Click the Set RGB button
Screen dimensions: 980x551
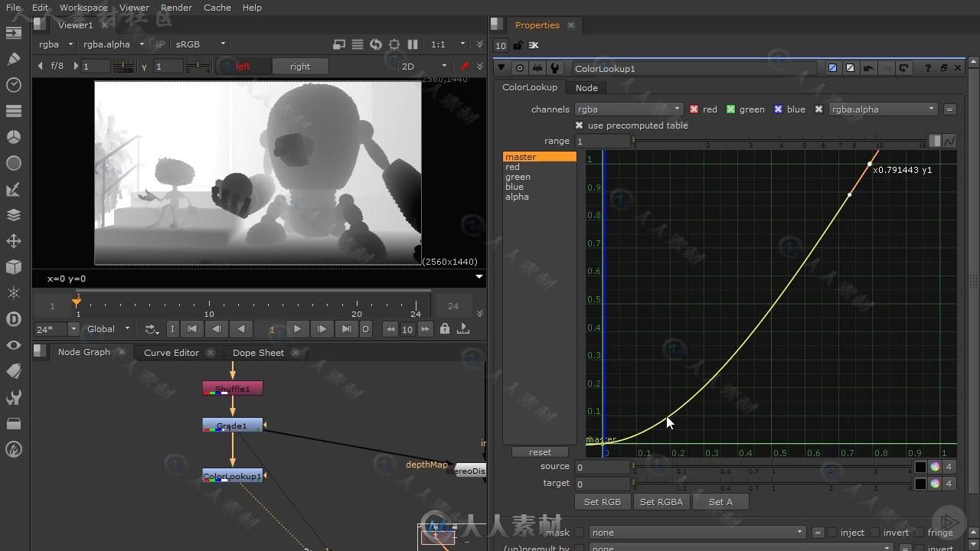(603, 502)
